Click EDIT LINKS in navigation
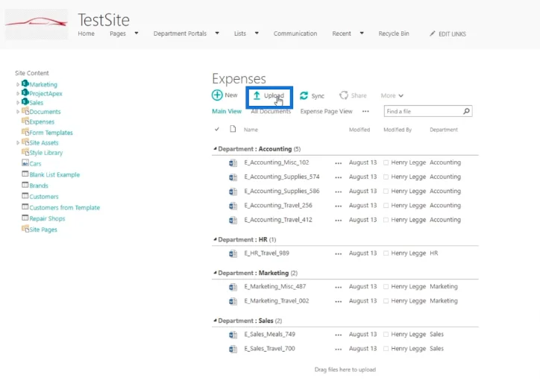Image resolution: width=540 pixels, height=392 pixels. pyautogui.click(x=452, y=34)
